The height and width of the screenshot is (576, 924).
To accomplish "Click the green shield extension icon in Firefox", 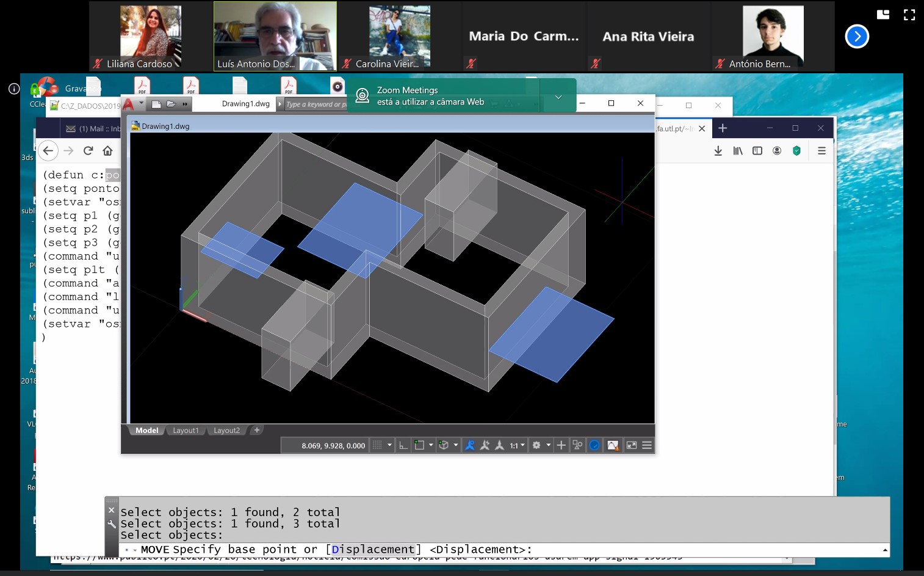I will click(x=796, y=151).
